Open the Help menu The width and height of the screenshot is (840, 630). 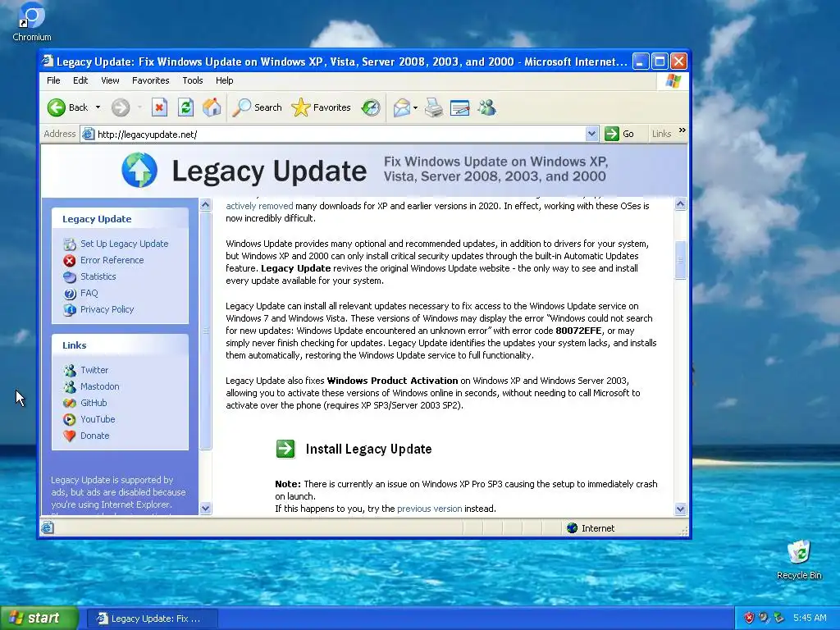point(225,80)
